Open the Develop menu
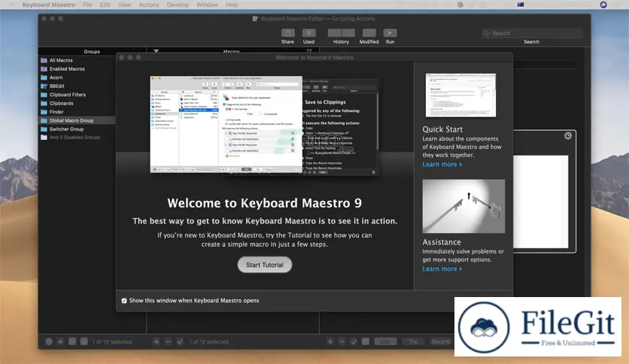The width and height of the screenshot is (629, 364). 178,5
